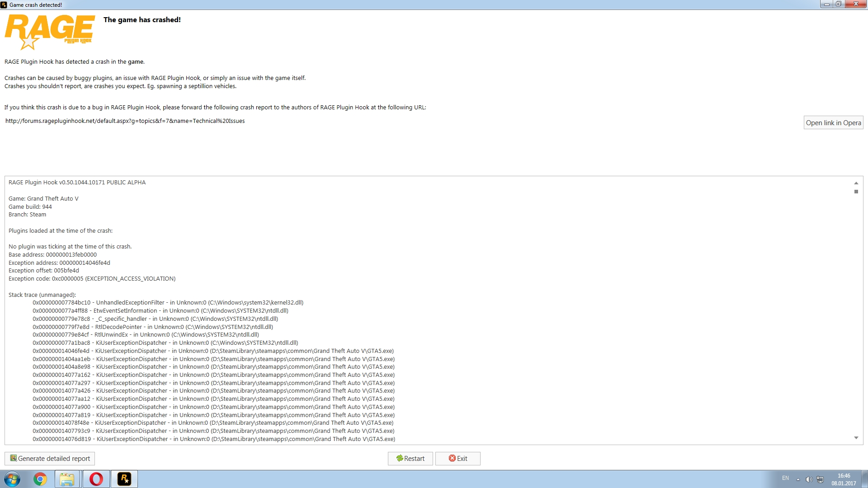The image size is (868, 488).
Task: Open the Windows Start menu
Action: (x=12, y=479)
